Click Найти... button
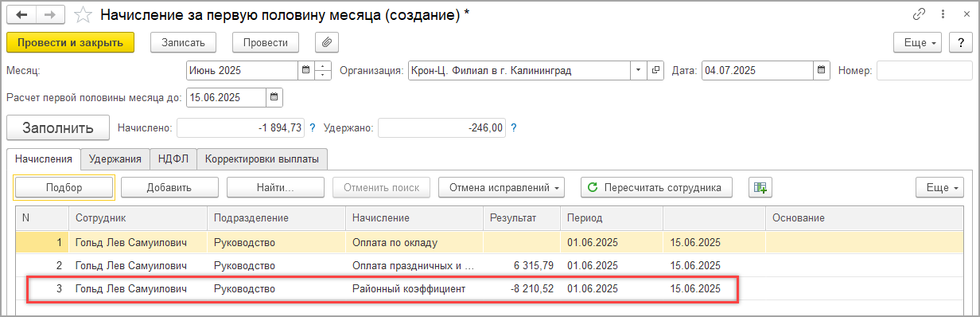The width and height of the screenshot is (980, 317). (275, 188)
